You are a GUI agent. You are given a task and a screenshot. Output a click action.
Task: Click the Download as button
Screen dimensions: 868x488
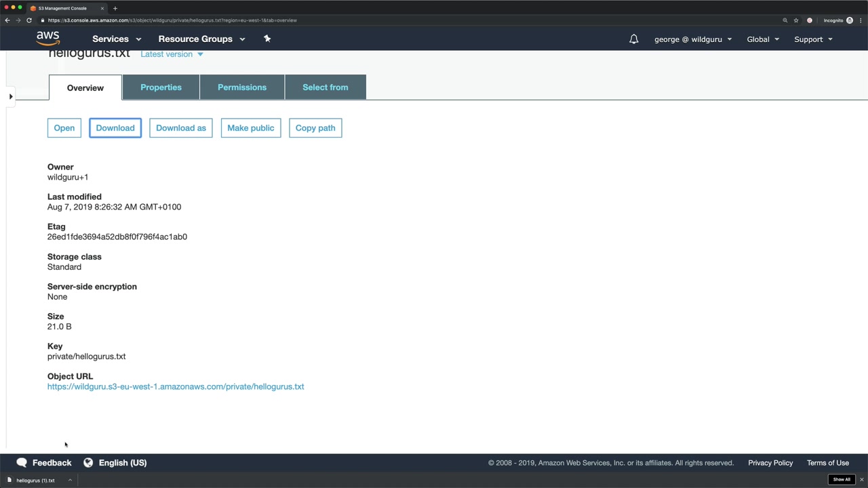pyautogui.click(x=181, y=128)
